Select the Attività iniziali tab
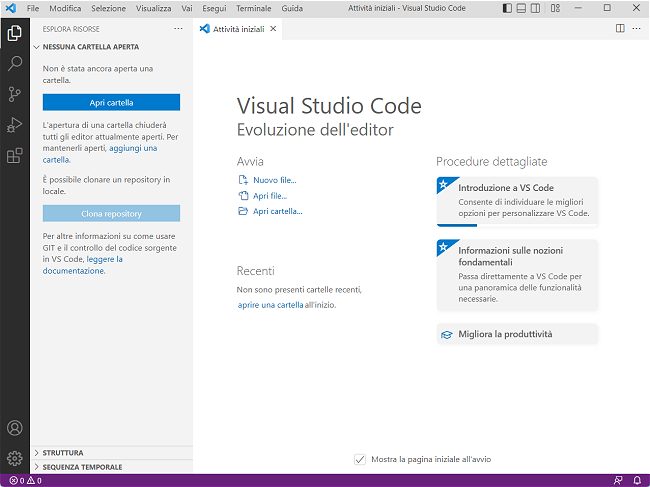Image resolution: width=650 pixels, height=487 pixels. [238, 29]
